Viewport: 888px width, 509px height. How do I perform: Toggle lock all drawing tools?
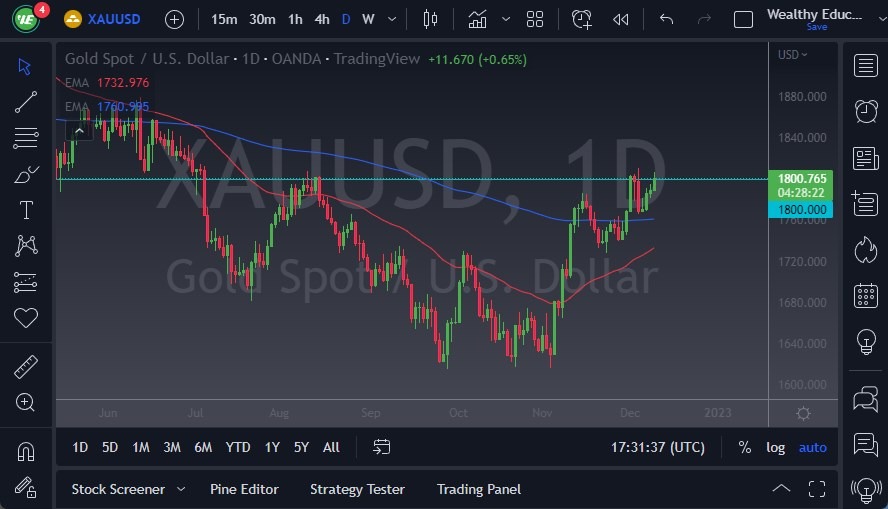(25, 487)
